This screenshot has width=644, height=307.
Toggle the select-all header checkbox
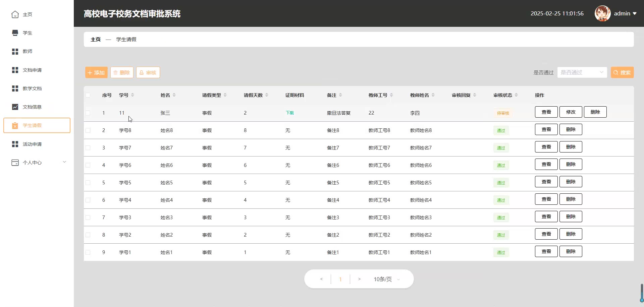[88, 95]
